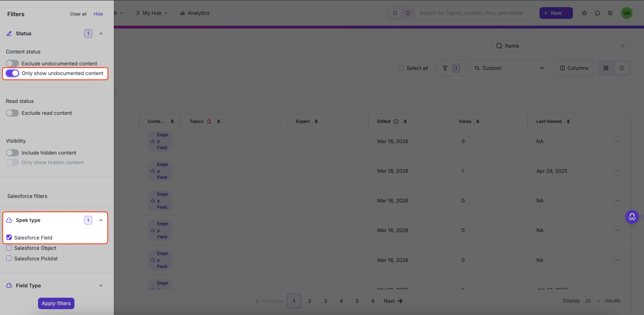The image size is (644, 315).
Task: Go to page 4
Action: coord(341,301)
